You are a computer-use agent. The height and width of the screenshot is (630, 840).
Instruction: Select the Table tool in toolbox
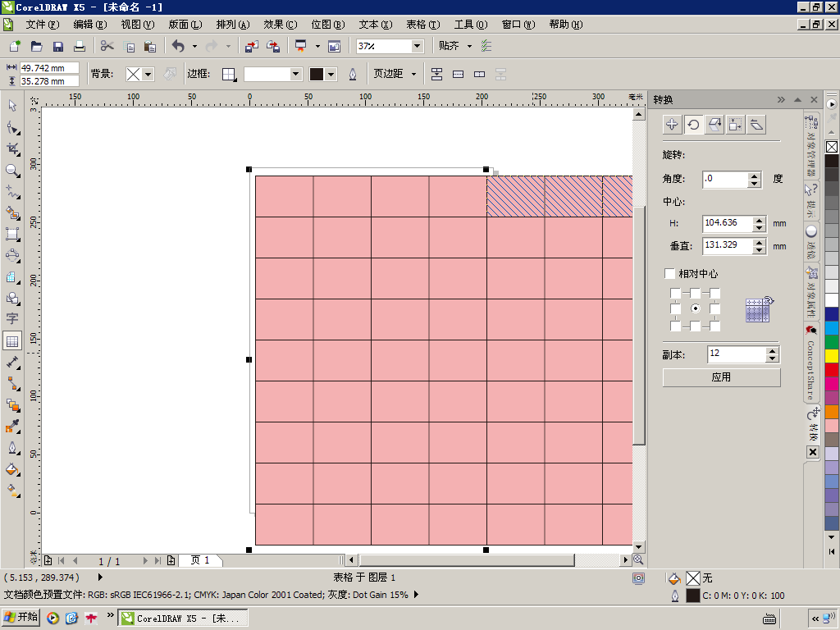(12, 340)
